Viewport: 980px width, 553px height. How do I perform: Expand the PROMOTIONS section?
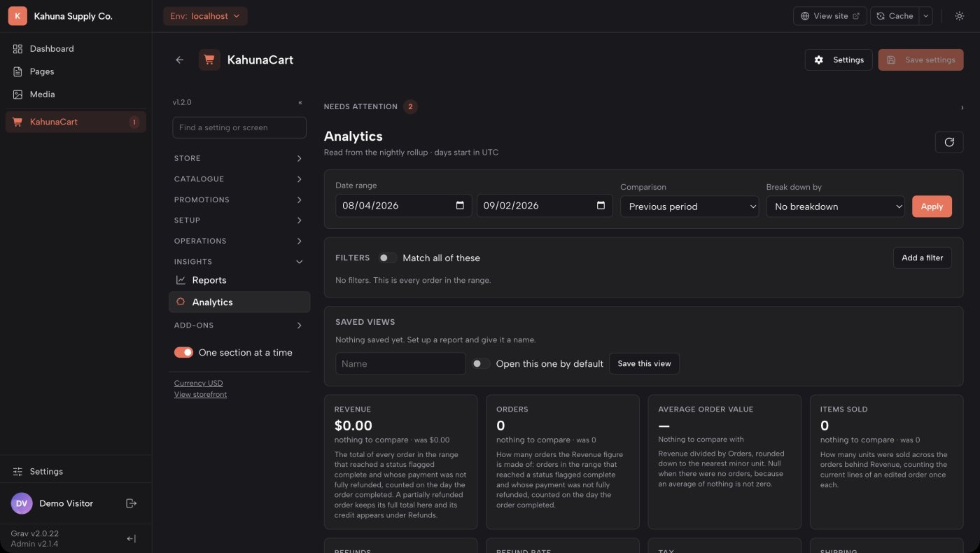coord(239,199)
